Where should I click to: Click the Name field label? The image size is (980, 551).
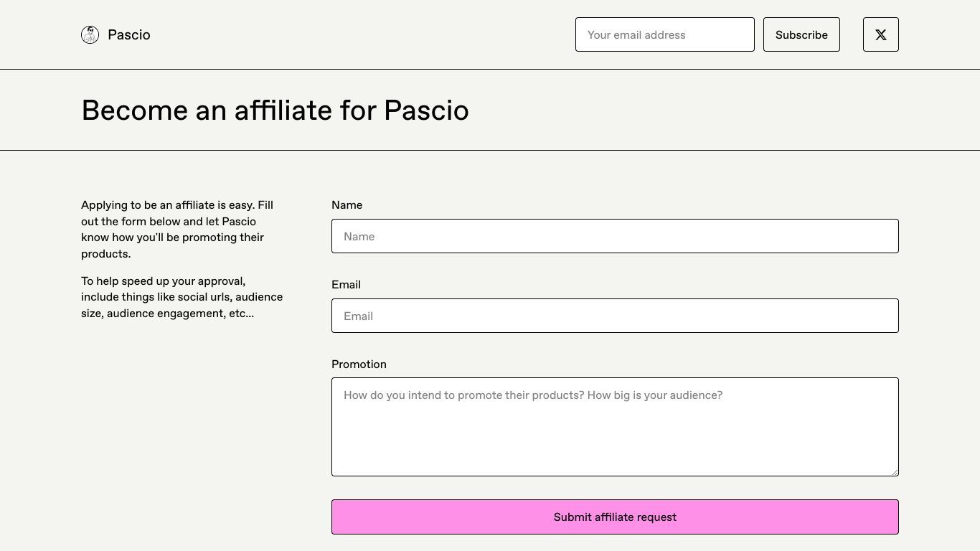[x=347, y=205]
